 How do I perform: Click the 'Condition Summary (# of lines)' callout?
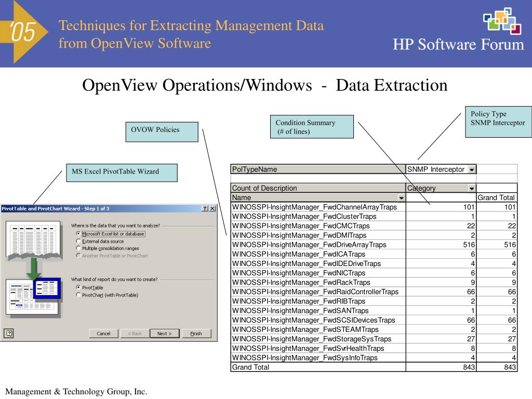312,127
